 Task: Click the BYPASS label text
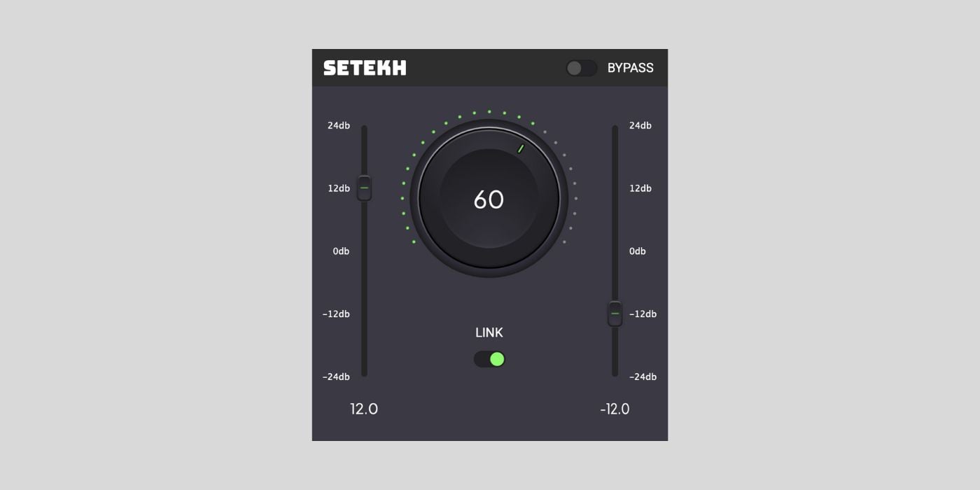point(630,68)
